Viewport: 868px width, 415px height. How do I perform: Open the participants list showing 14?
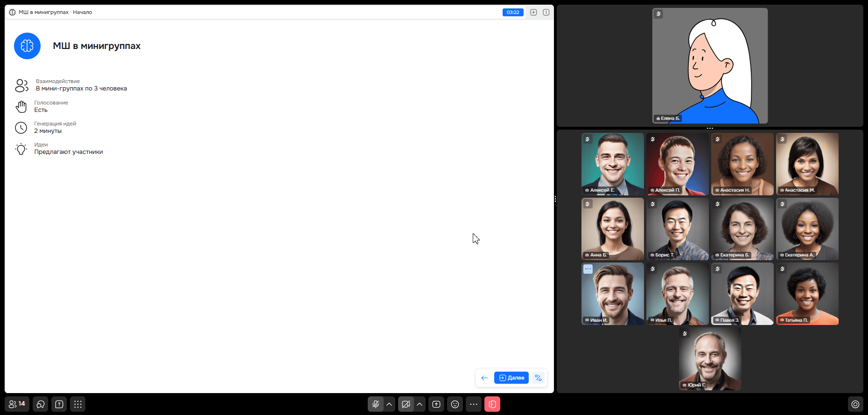pyautogui.click(x=17, y=404)
